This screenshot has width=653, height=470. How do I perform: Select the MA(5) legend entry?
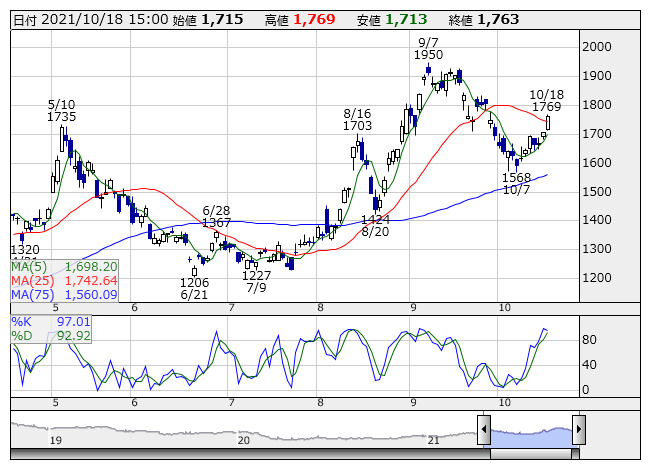(64, 267)
